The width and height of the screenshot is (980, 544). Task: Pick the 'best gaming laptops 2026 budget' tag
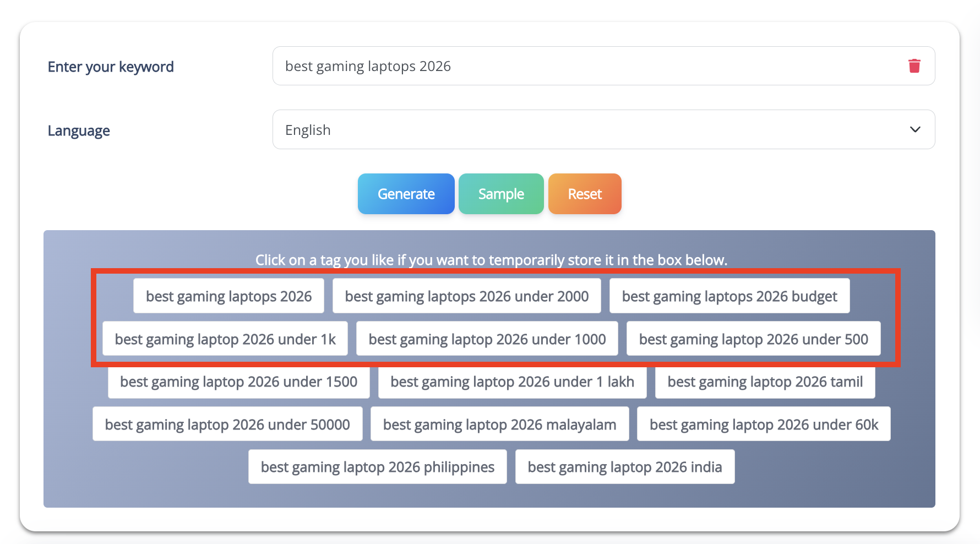coord(729,296)
